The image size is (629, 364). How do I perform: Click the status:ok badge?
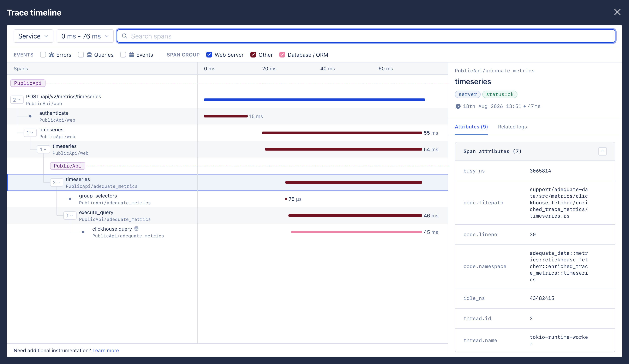coord(500,94)
